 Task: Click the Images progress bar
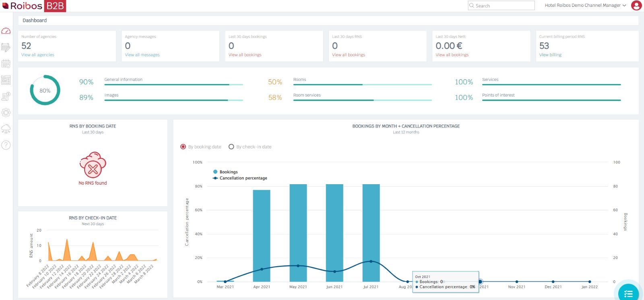(x=173, y=100)
